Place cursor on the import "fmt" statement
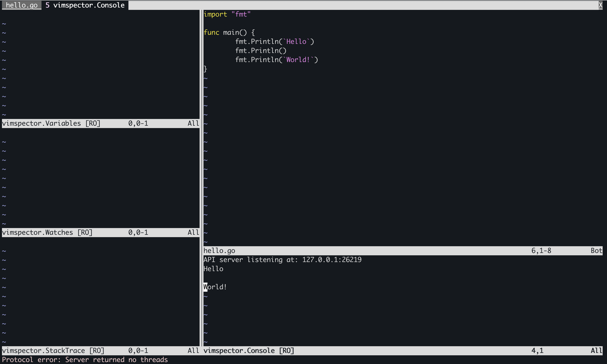The width and height of the screenshot is (607, 364). [227, 14]
